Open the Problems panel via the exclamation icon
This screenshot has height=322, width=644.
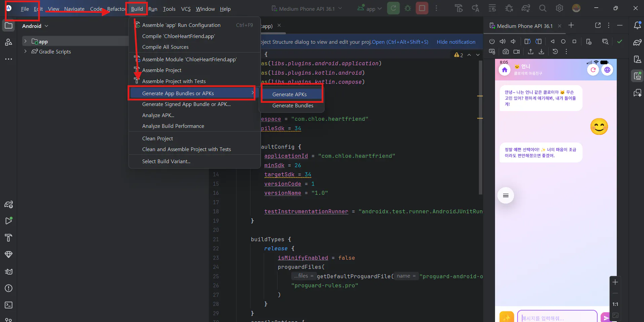(x=8, y=288)
